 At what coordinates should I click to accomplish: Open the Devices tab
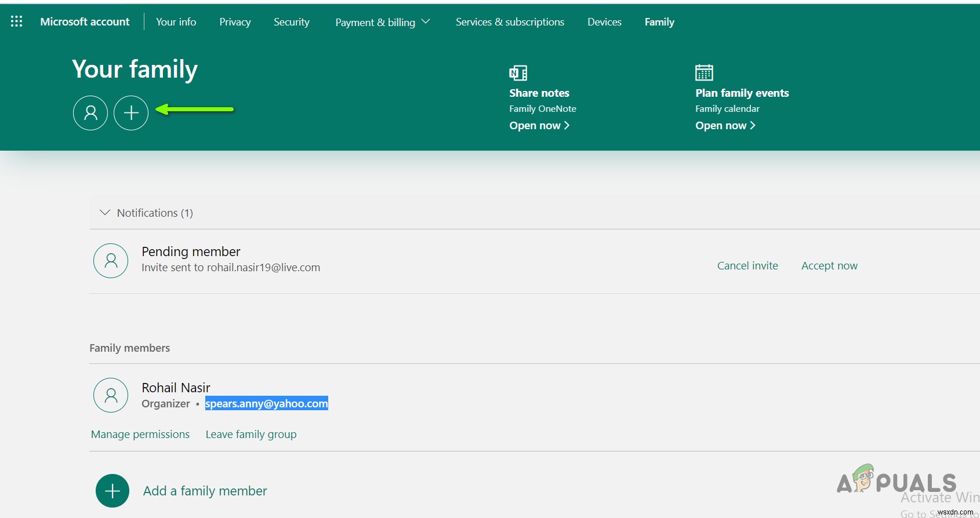pos(604,22)
